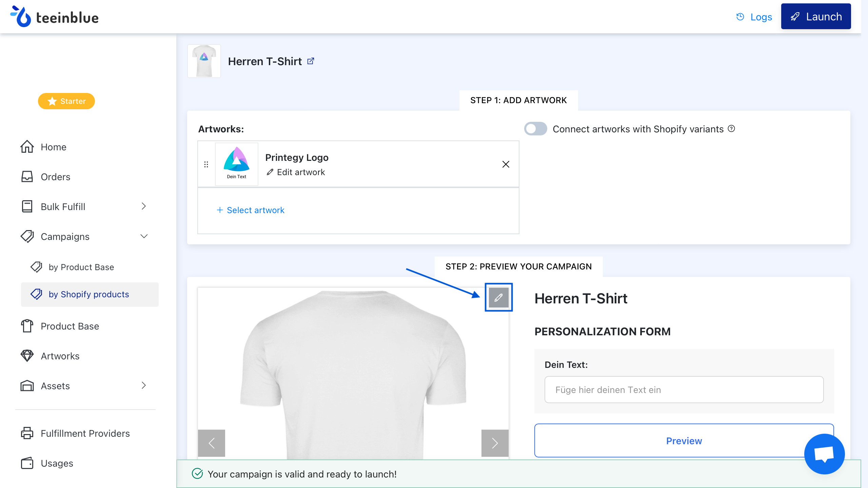Click the by Product Base tag icon

[36, 267]
